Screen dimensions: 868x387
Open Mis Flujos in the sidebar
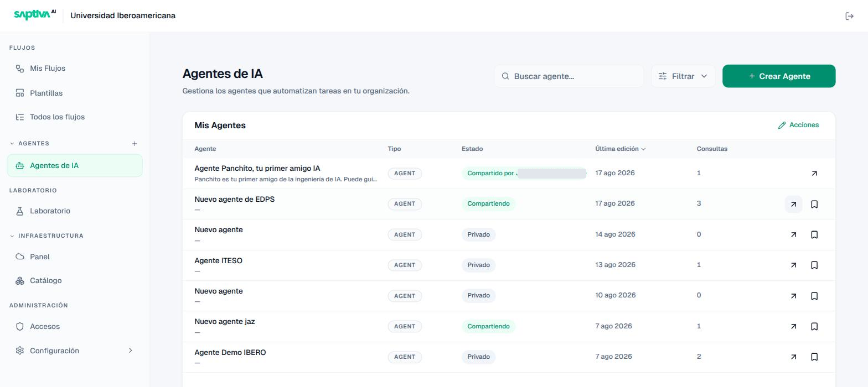pyautogui.click(x=74, y=69)
